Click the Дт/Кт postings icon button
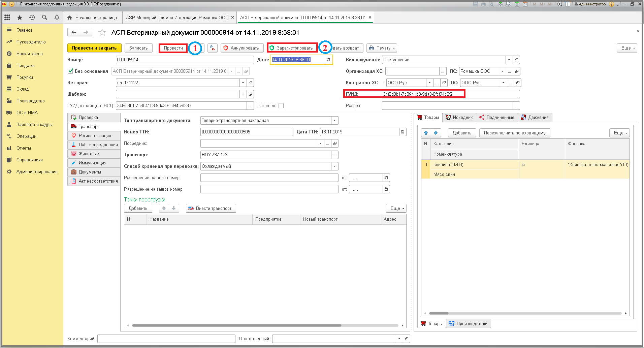The width and height of the screenshot is (644, 348). click(x=212, y=48)
